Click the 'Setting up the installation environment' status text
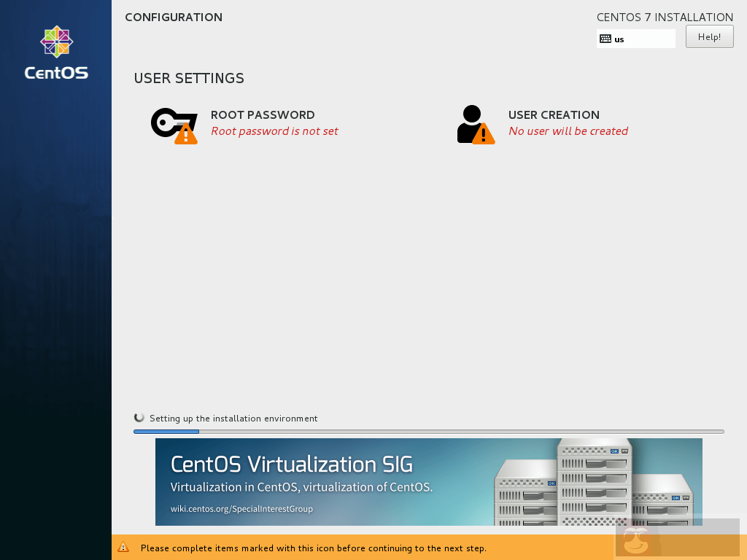This screenshot has width=747, height=560. tap(233, 418)
